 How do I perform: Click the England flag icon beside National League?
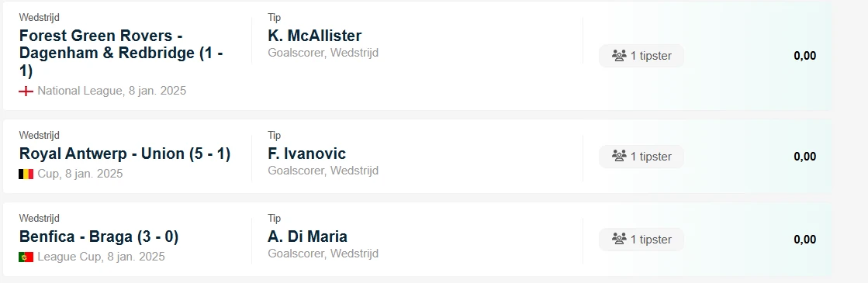pos(26,91)
